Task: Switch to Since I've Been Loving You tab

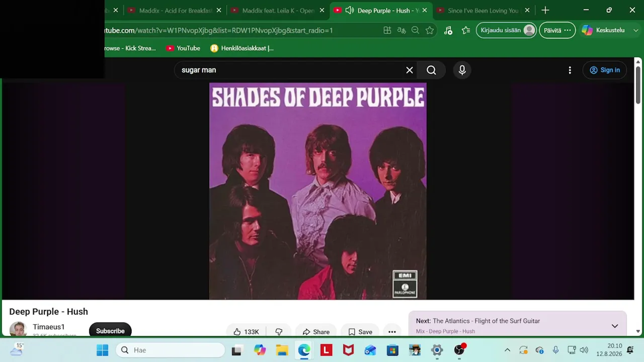Action: coord(483,11)
